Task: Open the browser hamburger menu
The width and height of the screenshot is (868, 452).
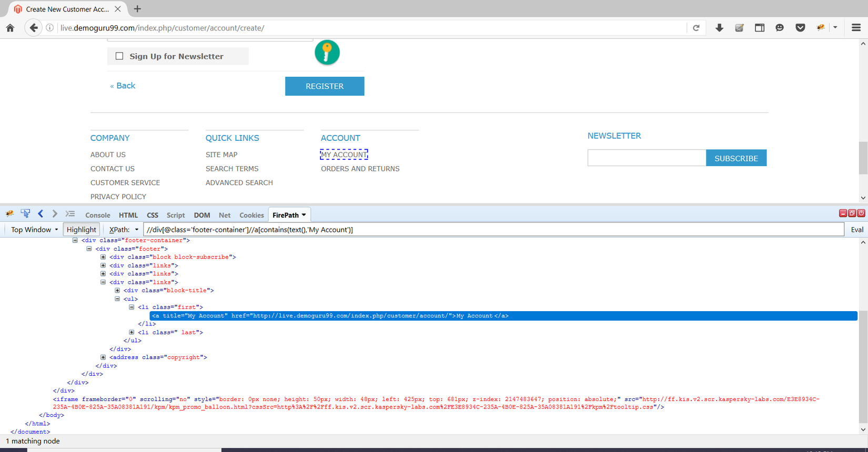Action: tap(856, 28)
